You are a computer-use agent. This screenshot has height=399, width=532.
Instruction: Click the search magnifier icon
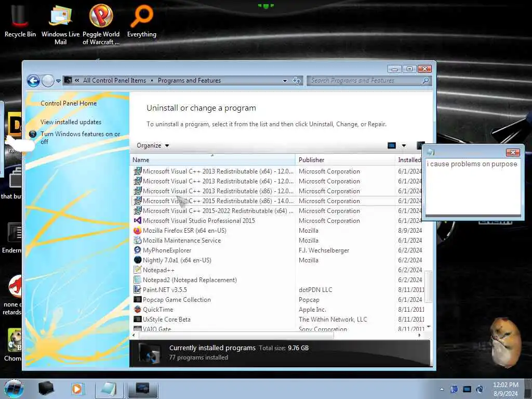click(425, 81)
